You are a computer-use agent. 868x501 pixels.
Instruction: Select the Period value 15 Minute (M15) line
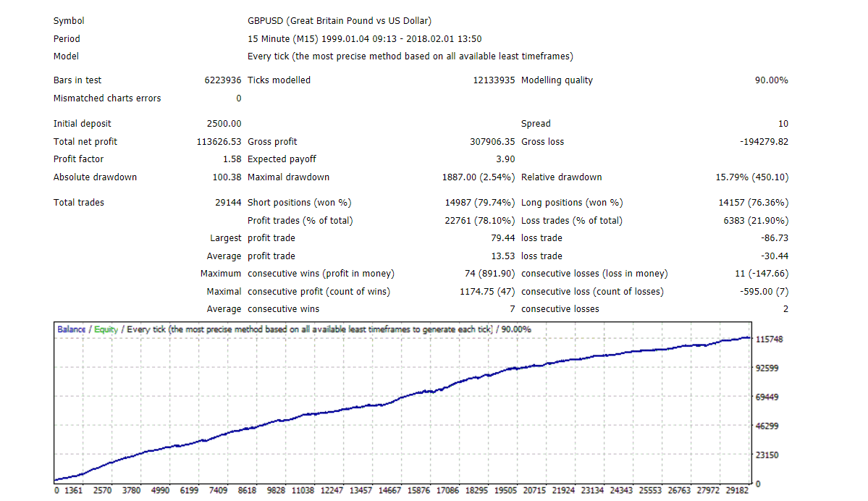click(364, 39)
